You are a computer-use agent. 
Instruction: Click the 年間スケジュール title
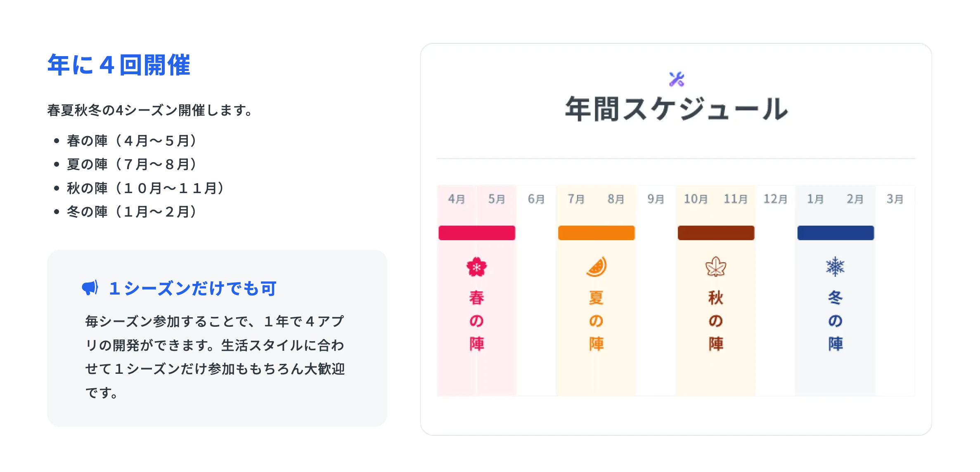(x=676, y=109)
